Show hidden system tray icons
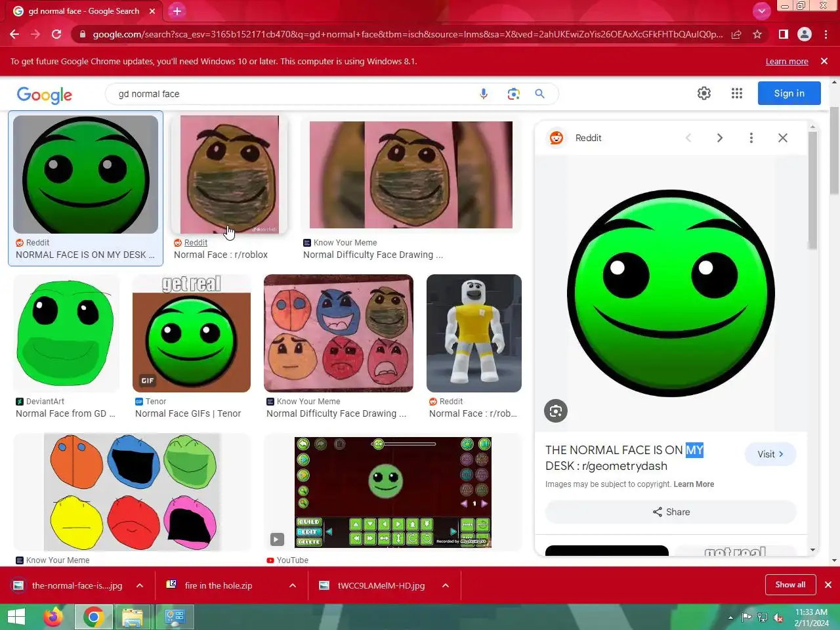 [730, 618]
